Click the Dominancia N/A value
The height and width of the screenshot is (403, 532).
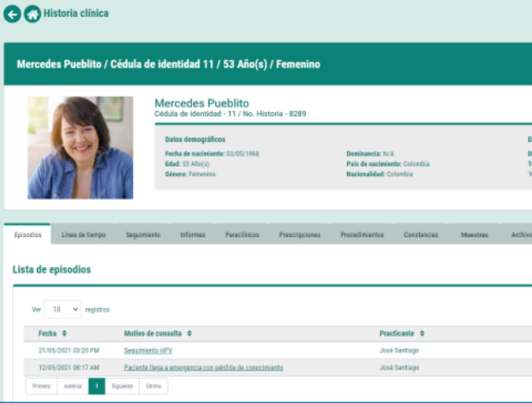pyautogui.click(x=388, y=154)
